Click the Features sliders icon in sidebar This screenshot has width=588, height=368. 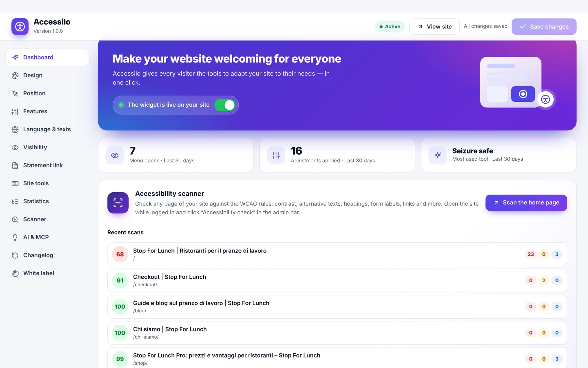[x=15, y=112]
